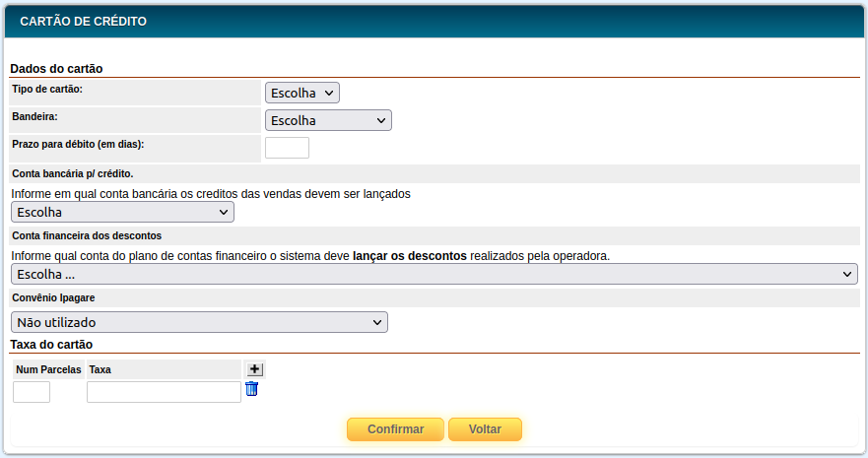Open the Convênio Ipagare dropdown

[x=199, y=322]
